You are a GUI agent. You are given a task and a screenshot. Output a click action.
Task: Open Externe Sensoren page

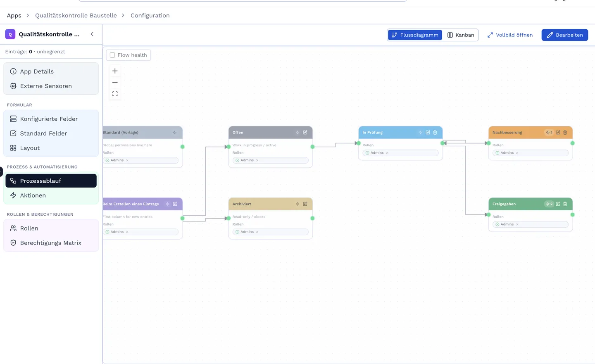point(51,86)
